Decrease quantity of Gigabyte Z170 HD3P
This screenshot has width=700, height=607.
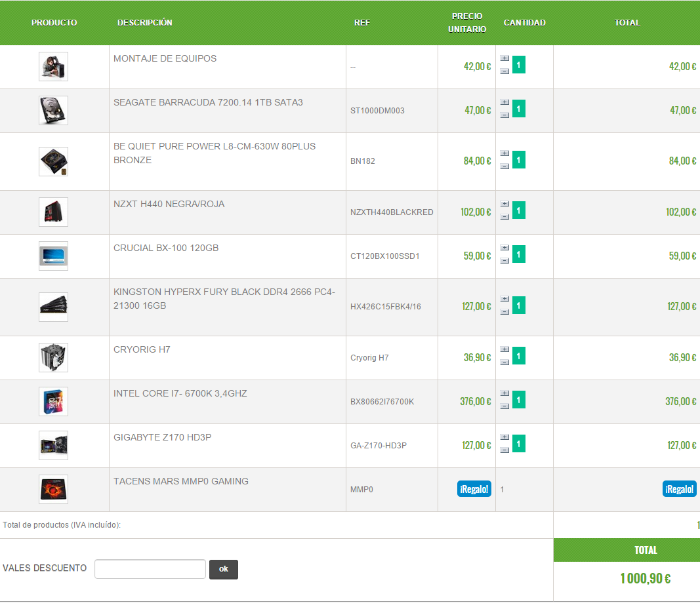click(x=504, y=450)
